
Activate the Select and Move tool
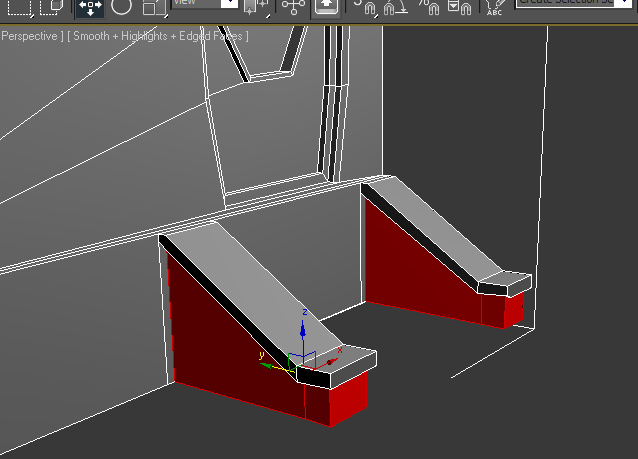90,7
